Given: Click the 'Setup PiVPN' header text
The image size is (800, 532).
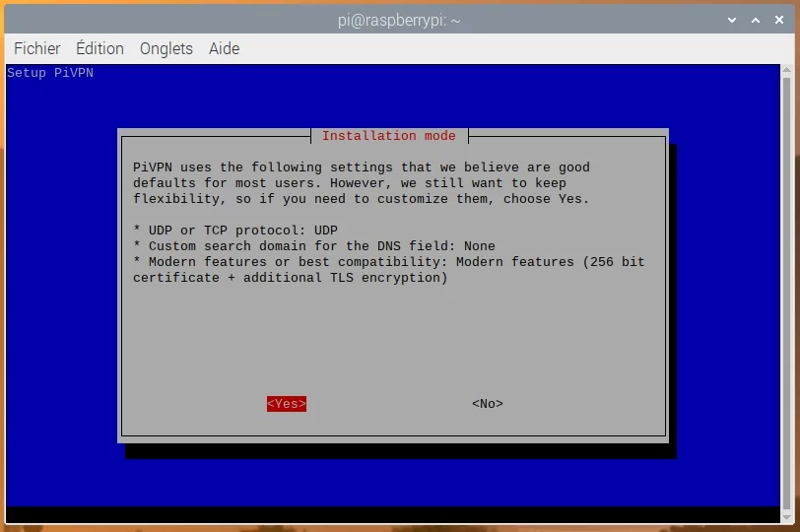Looking at the screenshot, I should pyautogui.click(x=50, y=73).
